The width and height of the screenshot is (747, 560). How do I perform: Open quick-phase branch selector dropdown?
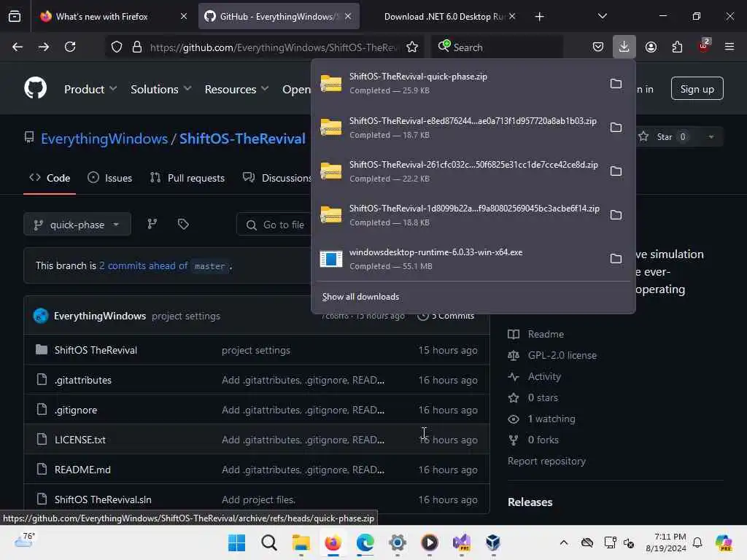77,225
